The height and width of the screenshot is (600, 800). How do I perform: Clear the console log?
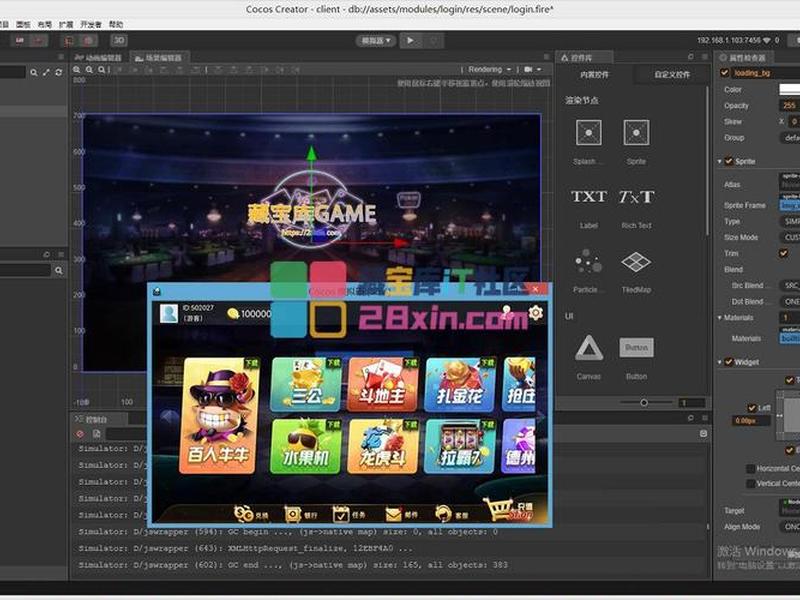coord(80,434)
